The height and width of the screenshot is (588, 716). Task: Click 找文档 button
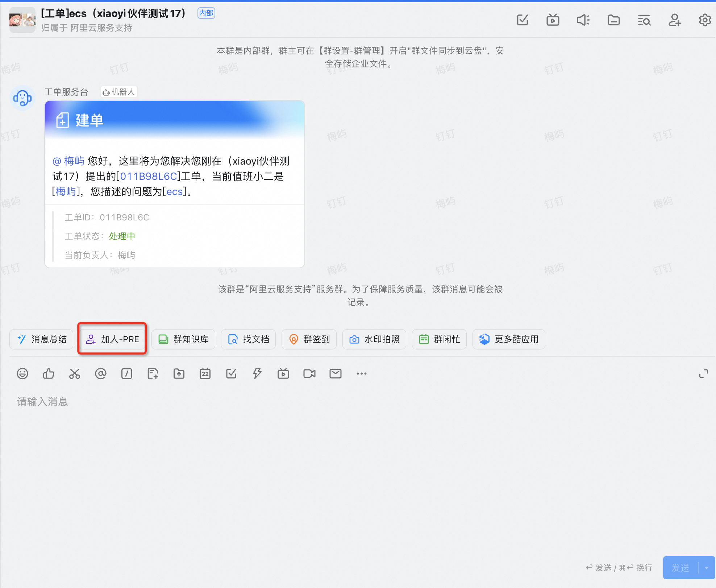tap(249, 339)
